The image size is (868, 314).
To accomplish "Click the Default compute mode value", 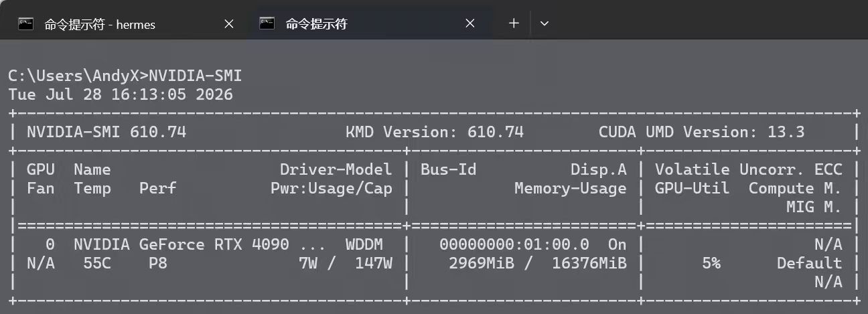I will click(x=810, y=263).
